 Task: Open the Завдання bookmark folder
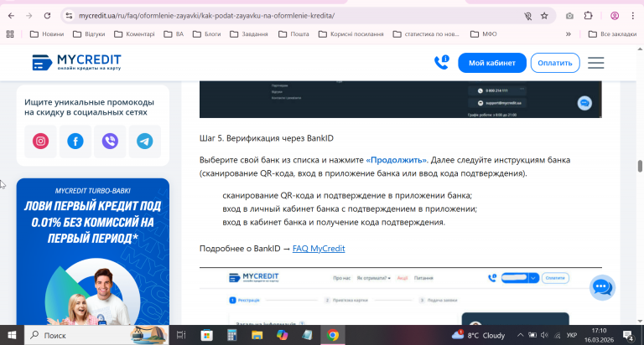[x=249, y=34]
